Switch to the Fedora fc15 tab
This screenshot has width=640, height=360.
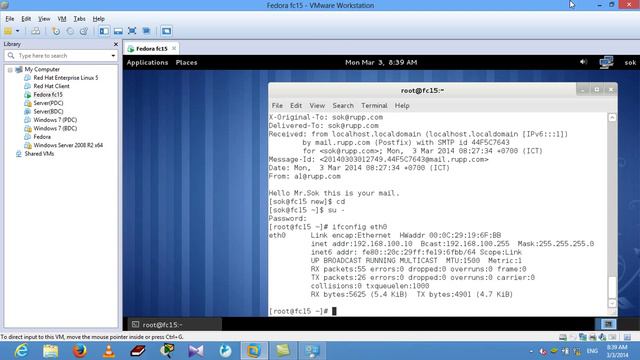coord(151,49)
